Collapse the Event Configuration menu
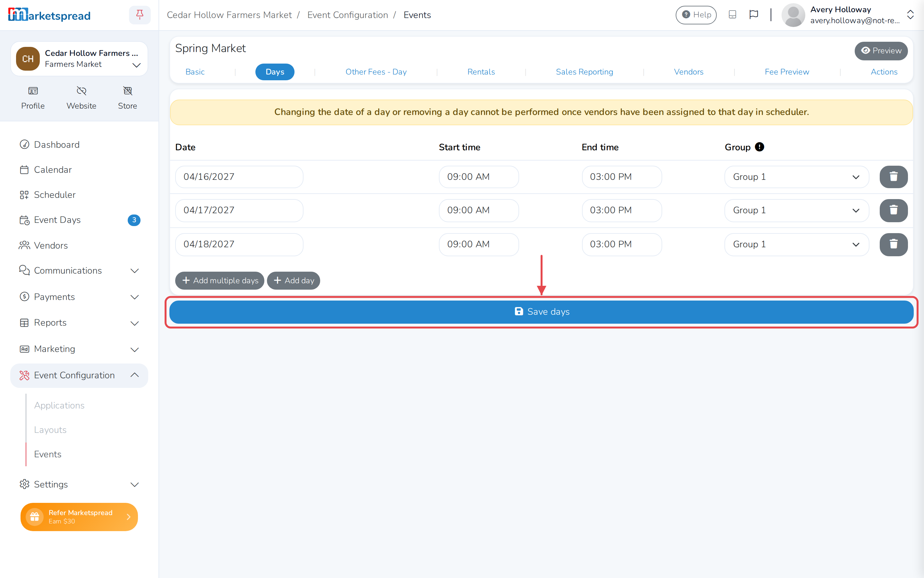Screen dimensions: 924x578 point(79,375)
